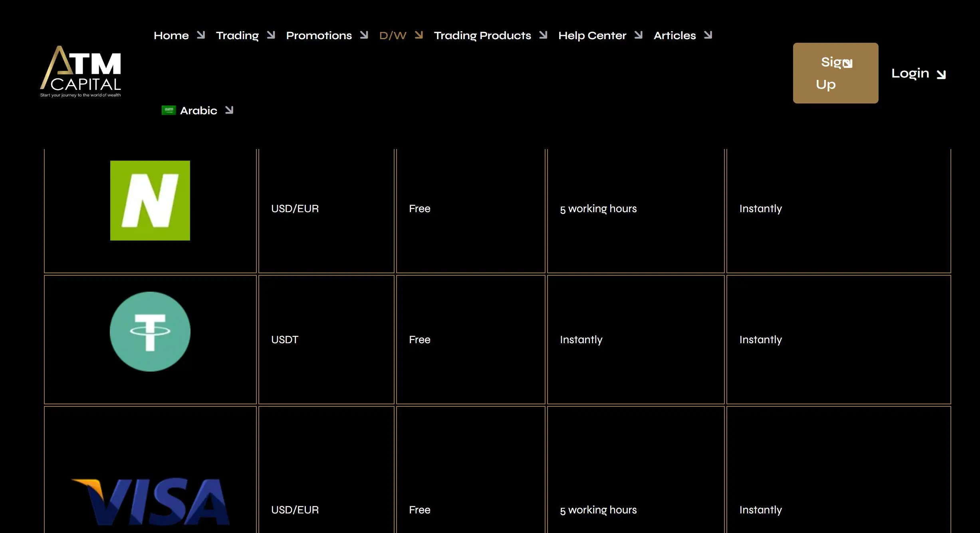Image resolution: width=980 pixels, height=533 pixels.
Task: Expand the Trading Products dropdown arrow
Action: tap(543, 35)
